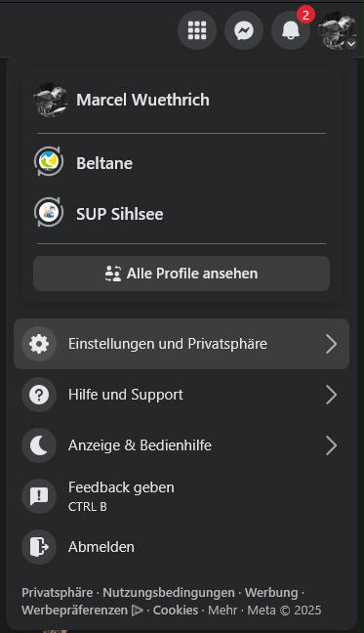The width and height of the screenshot is (364, 633).
Task: Expand Anzeige & Bedienhilfe chevron
Action: pos(332,445)
